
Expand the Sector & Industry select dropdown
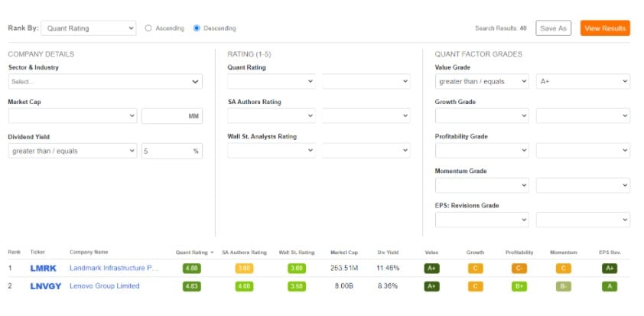[105, 81]
